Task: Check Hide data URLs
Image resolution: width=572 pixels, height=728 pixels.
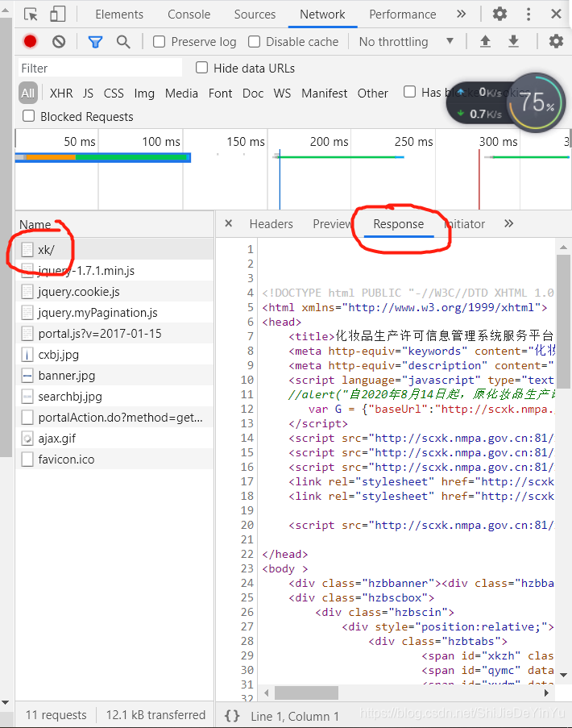Action: point(201,68)
